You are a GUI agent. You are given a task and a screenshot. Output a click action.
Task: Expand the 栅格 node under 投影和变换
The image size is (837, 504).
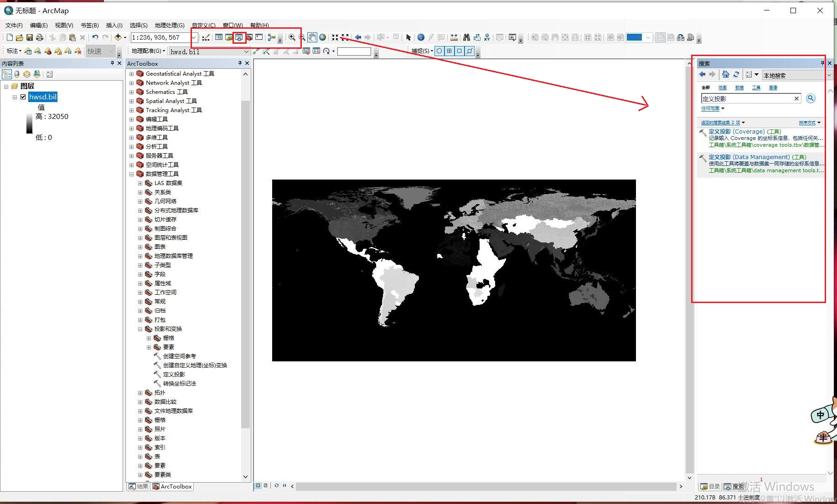148,338
